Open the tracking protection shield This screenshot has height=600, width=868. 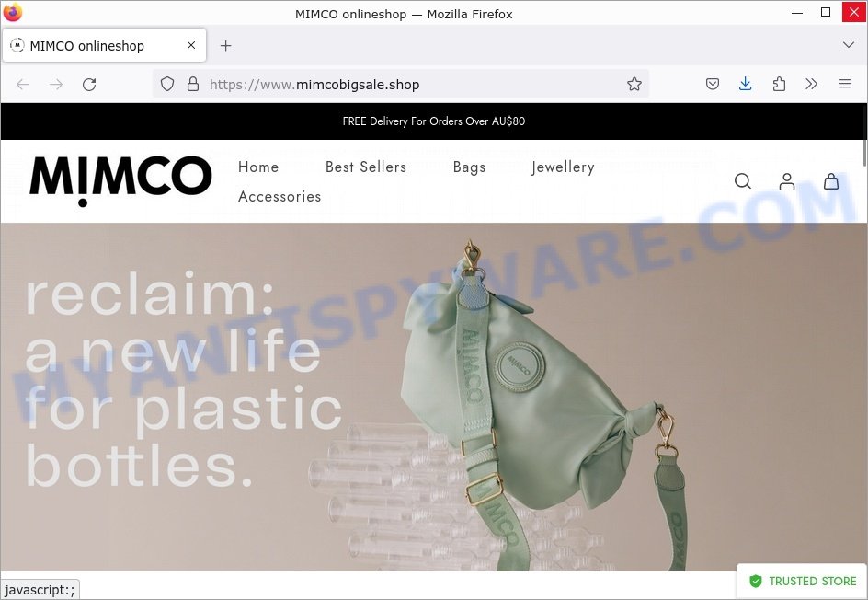point(167,85)
